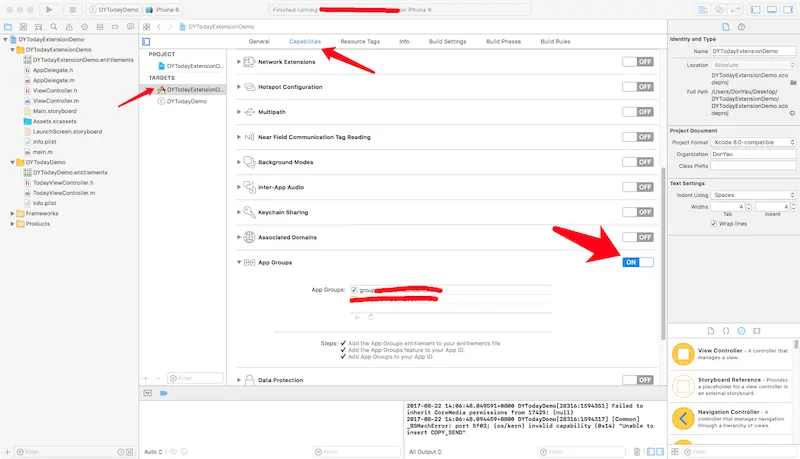This screenshot has width=800, height=459.
Task: Expand the Frameworks folder in navigator
Action: (x=12, y=214)
